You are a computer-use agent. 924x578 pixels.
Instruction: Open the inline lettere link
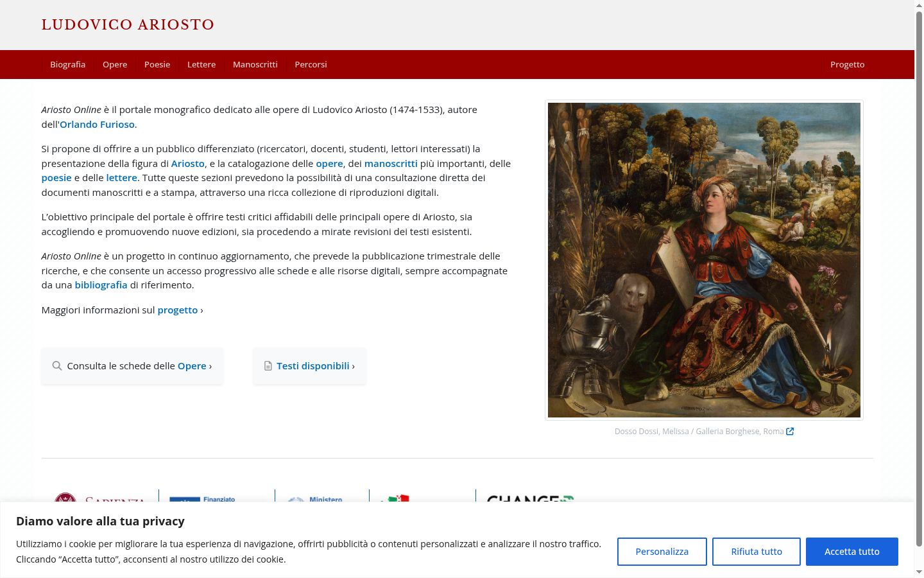(x=122, y=178)
